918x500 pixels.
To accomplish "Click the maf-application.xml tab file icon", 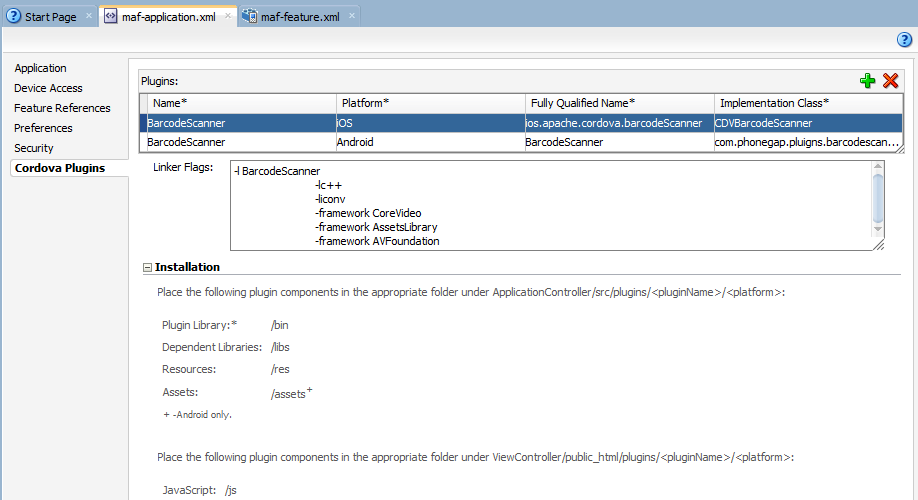I will coord(111,16).
